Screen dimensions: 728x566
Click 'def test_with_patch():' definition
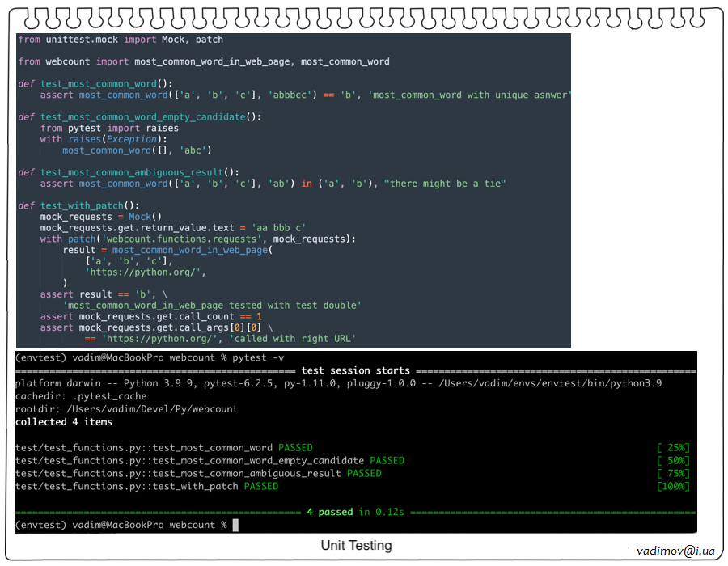tap(78, 205)
